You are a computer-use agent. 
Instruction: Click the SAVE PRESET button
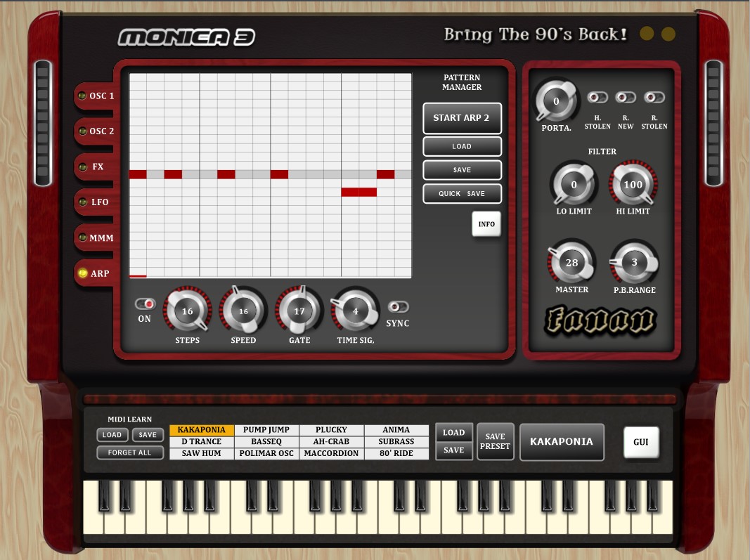495,441
